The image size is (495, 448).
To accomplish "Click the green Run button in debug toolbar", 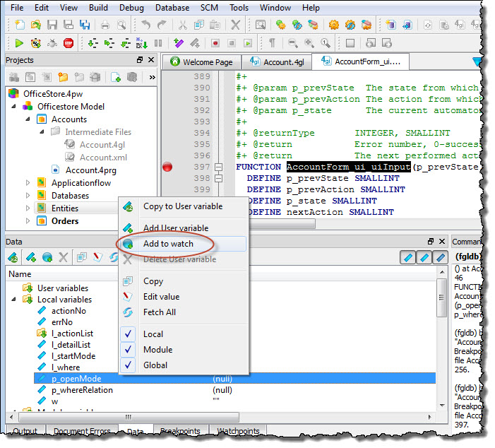I will pos(19,43).
